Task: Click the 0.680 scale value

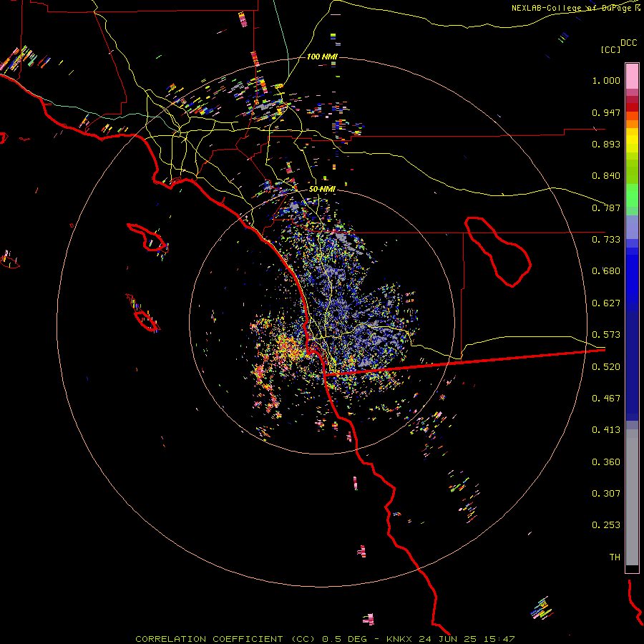Action: point(606,271)
